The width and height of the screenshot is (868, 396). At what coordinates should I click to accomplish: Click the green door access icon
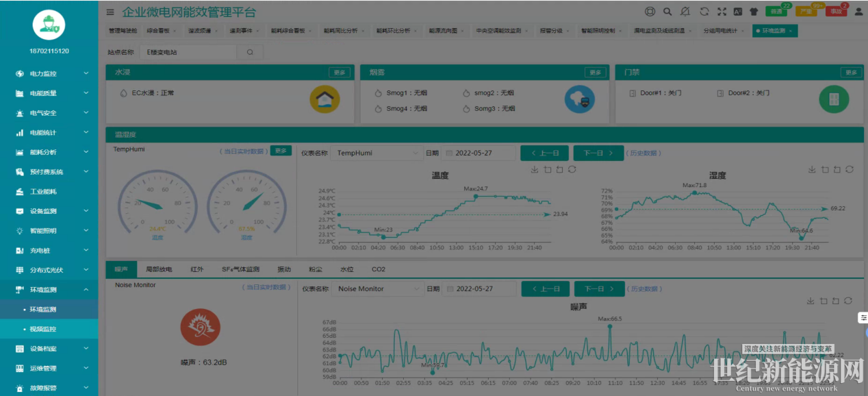(x=834, y=99)
